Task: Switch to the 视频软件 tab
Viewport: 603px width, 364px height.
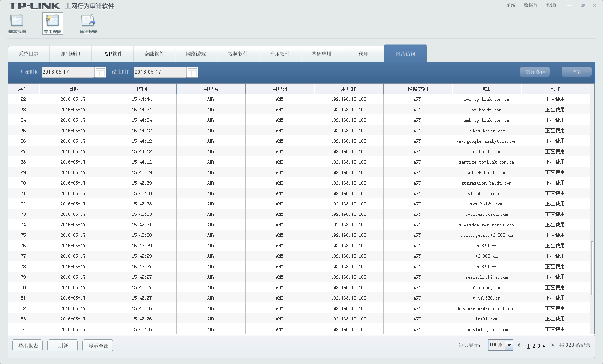Action: (238, 54)
